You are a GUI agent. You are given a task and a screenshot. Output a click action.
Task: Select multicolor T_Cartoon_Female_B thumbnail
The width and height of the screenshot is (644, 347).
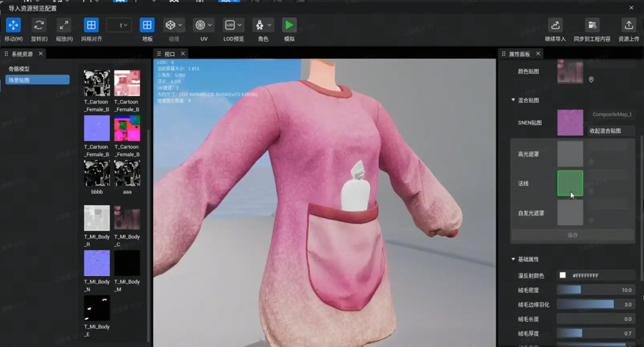127,128
